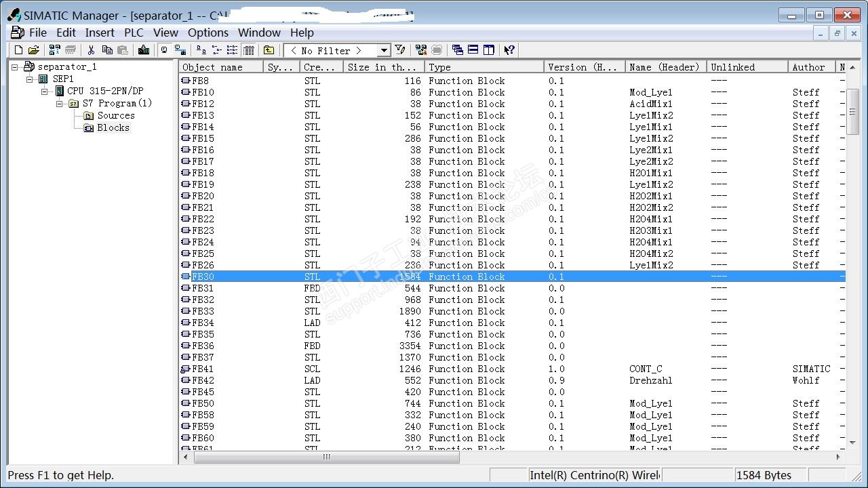Sort by the Version column header

tap(585, 67)
